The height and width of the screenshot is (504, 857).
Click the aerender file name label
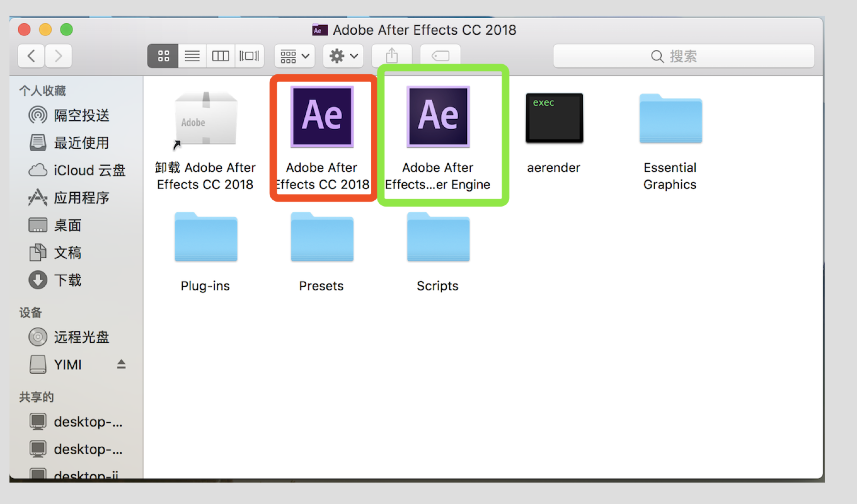pyautogui.click(x=554, y=168)
